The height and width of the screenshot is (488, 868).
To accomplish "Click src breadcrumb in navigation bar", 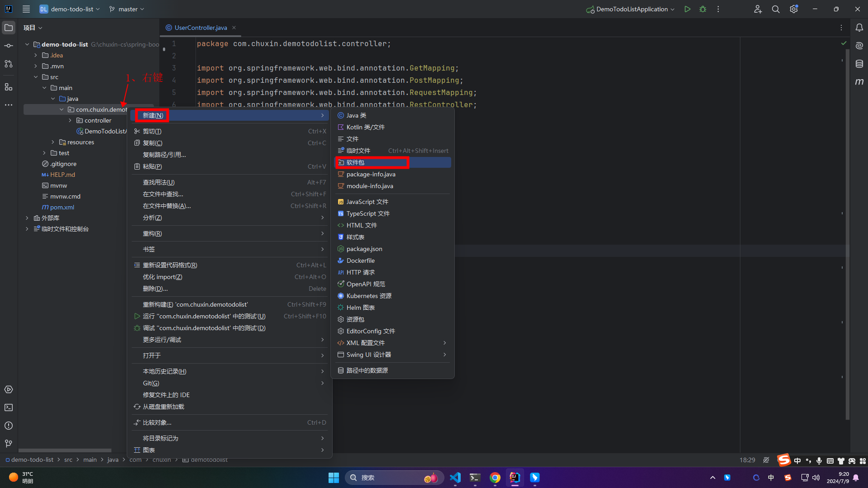I will 68,460.
